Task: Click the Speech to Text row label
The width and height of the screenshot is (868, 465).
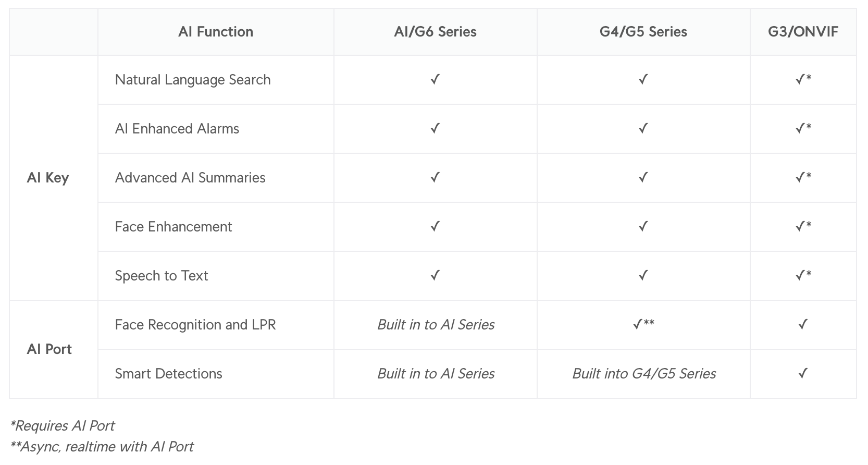Action: pos(162,276)
